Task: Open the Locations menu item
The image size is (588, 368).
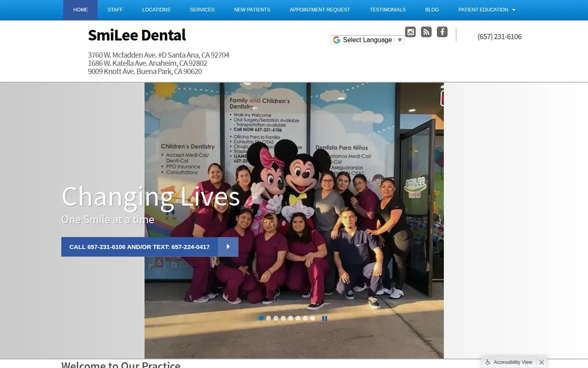Action: coord(156,10)
